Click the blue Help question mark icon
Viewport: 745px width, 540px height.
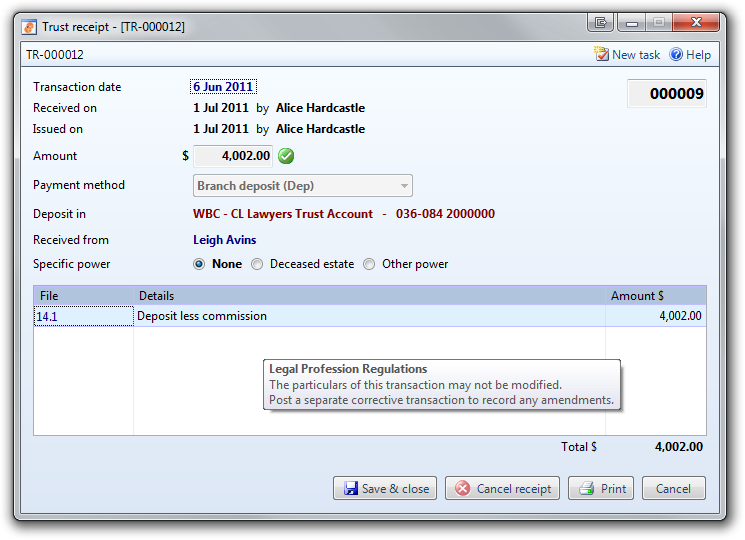point(676,54)
